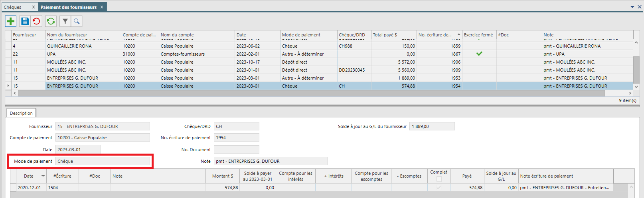Click the Mode de paiement field Chèque
Image resolution: width=644 pixels, height=198 pixels.
(x=103, y=161)
